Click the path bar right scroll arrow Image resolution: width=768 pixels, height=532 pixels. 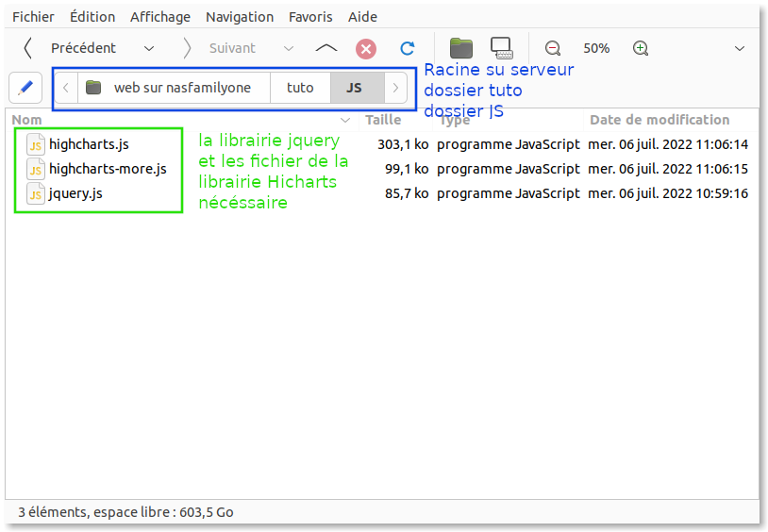point(395,88)
